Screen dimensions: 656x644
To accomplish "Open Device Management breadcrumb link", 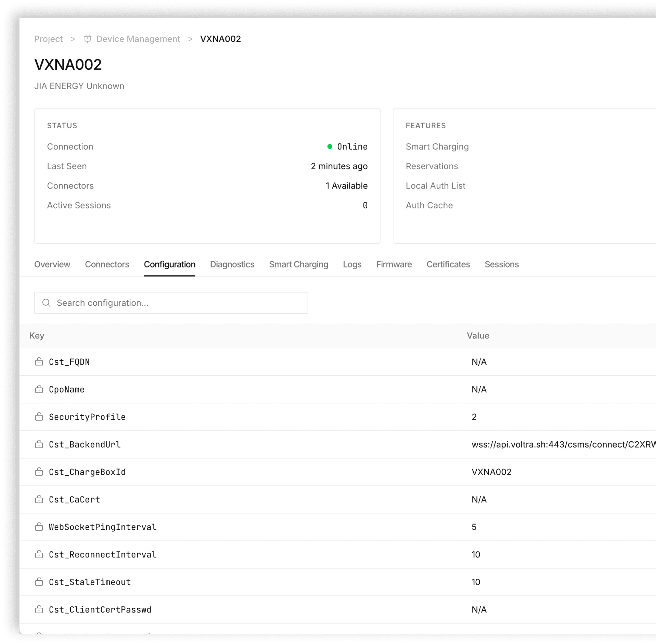I will click(x=138, y=39).
